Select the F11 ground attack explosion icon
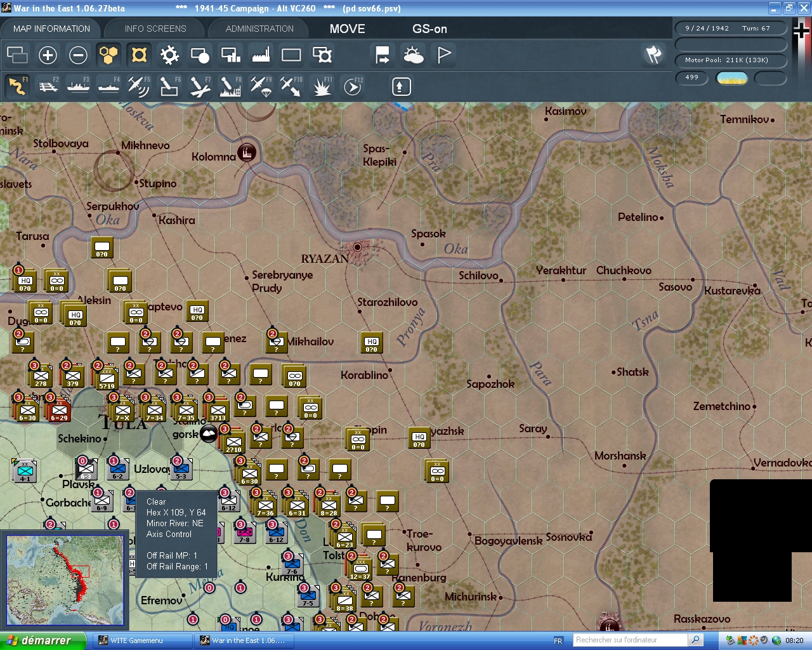Image resolution: width=812 pixels, height=650 pixels. [x=322, y=86]
